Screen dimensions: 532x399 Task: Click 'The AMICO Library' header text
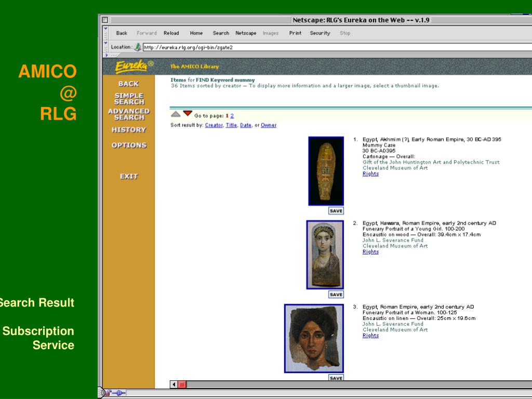[194, 66]
